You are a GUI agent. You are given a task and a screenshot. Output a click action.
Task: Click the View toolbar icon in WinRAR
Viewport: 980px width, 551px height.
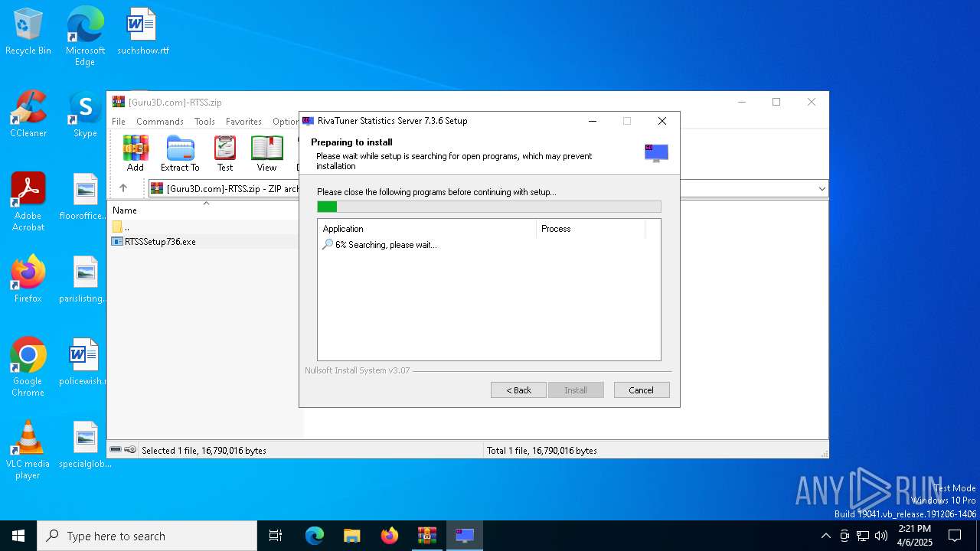[266, 154]
